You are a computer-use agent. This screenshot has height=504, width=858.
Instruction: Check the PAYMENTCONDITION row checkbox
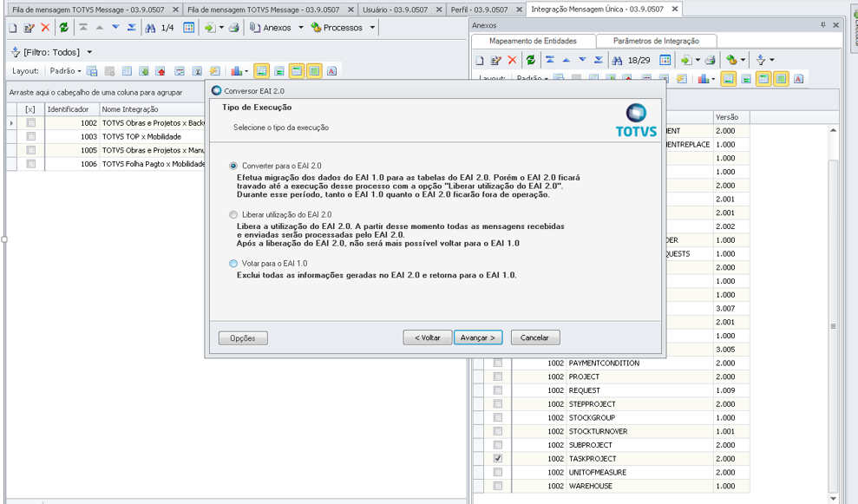[497, 363]
